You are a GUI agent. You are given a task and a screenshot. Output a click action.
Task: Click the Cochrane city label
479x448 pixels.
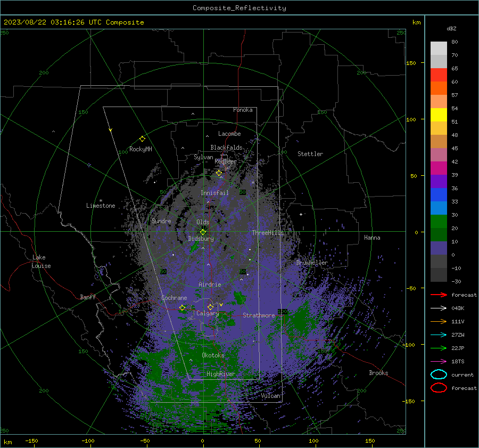coord(174,298)
